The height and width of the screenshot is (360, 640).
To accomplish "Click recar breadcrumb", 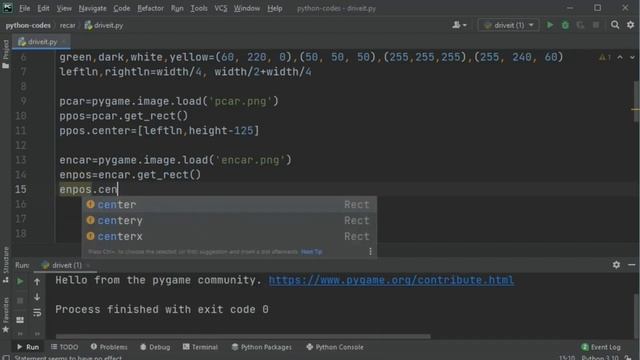I will click(x=67, y=25).
